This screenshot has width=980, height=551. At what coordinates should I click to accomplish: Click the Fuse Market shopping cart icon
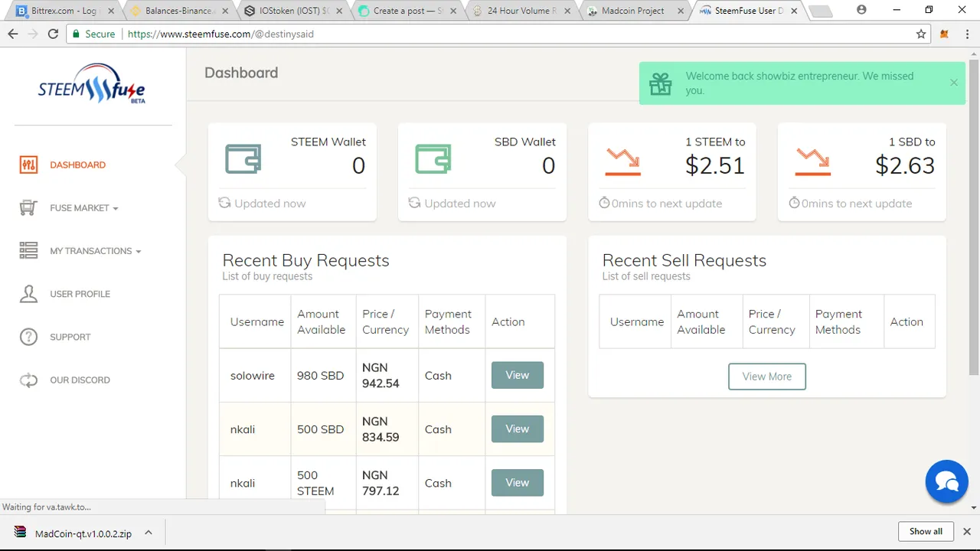(x=28, y=208)
